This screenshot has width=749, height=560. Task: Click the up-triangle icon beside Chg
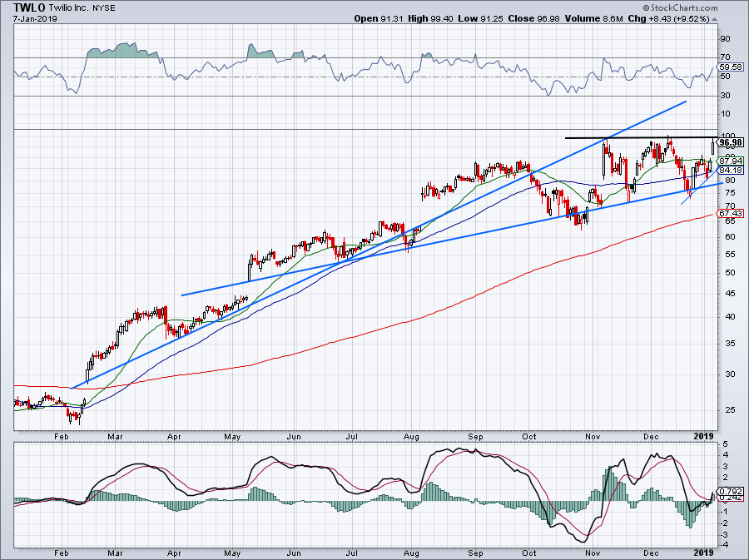714,19
